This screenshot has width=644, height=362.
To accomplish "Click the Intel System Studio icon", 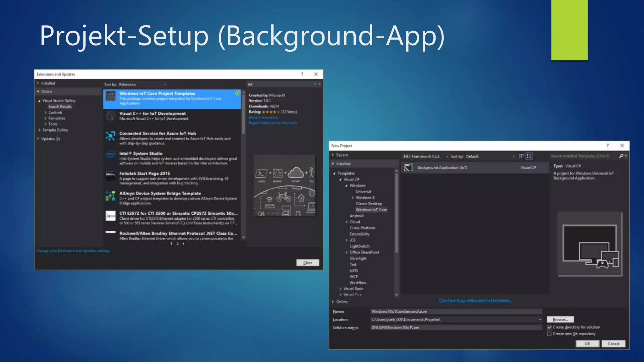I will tap(110, 154).
